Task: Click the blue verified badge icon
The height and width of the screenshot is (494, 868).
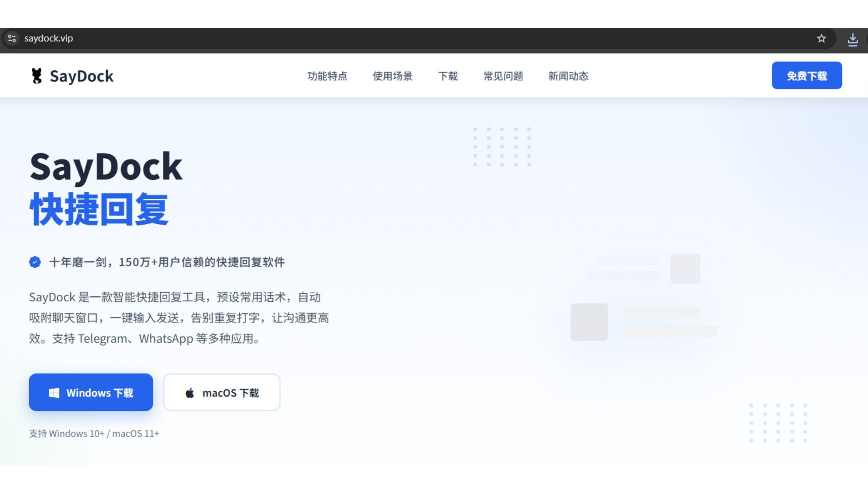Action: 35,262
